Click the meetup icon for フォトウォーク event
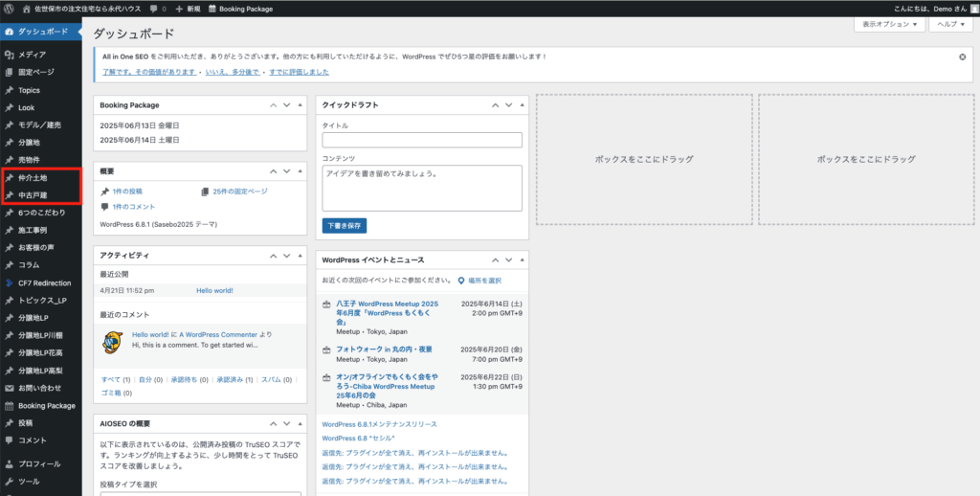The image size is (980, 496). click(326, 349)
